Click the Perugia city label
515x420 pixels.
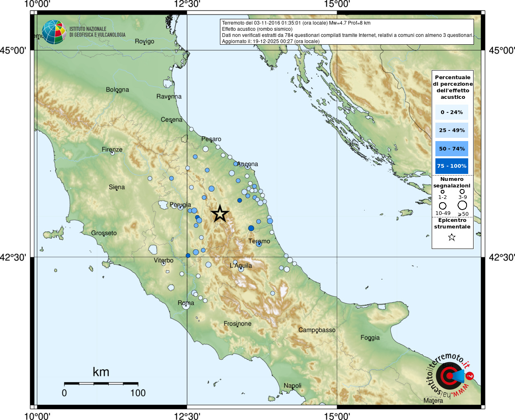(180, 205)
